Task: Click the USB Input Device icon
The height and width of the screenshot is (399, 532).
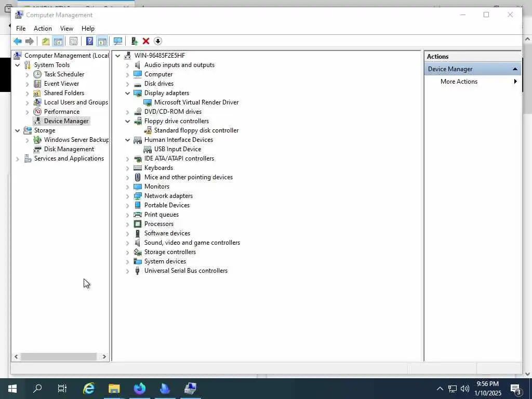Action: tap(148, 149)
